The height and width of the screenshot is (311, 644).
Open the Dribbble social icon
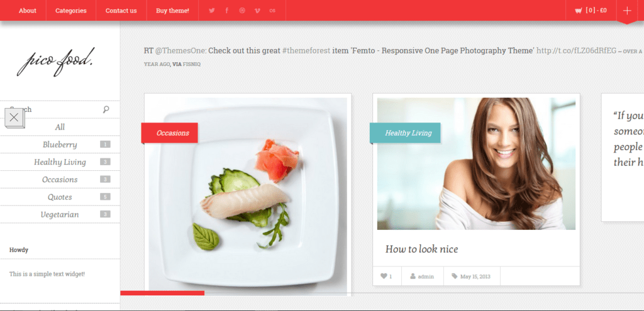(x=242, y=11)
